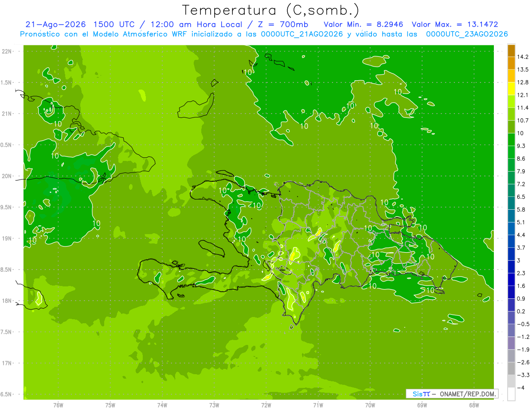Click the teal swatch between 6.5 and 5.8
The width and height of the screenshot is (532, 411).
click(x=511, y=203)
